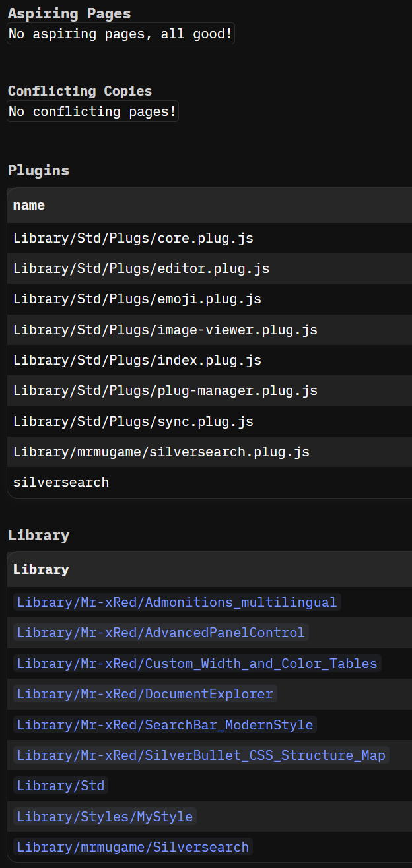The image size is (412, 868).
Task: Select the image-viewer.plug.js plugin entry
Action: [x=165, y=330]
